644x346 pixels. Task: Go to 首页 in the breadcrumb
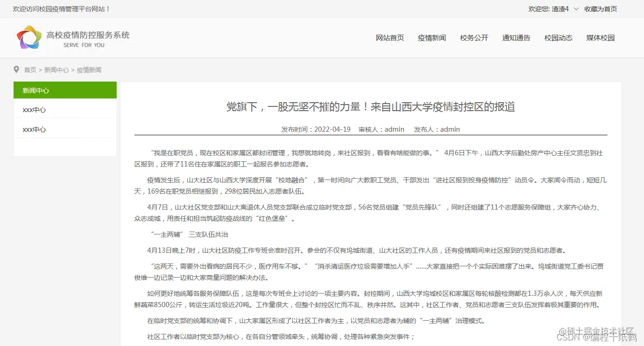30,70
